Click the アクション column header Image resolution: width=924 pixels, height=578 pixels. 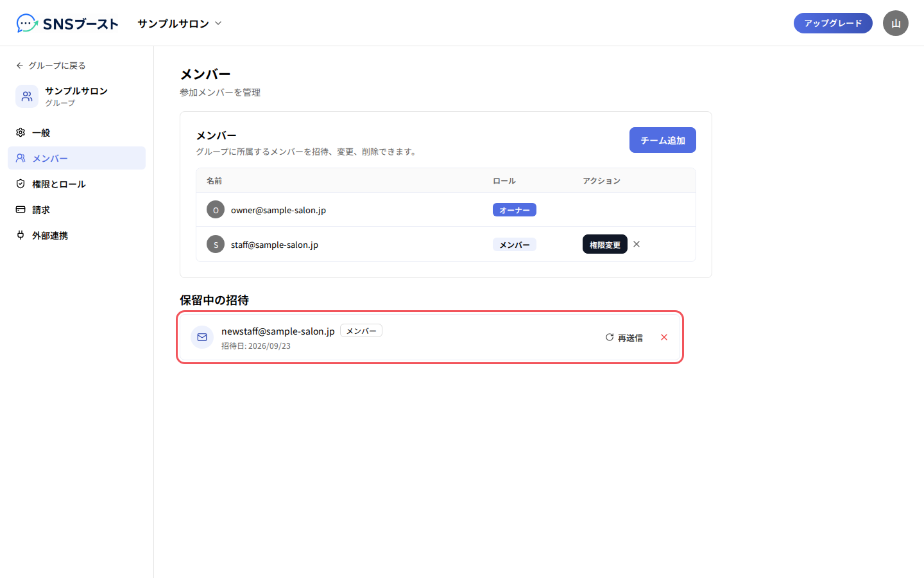point(602,180)
